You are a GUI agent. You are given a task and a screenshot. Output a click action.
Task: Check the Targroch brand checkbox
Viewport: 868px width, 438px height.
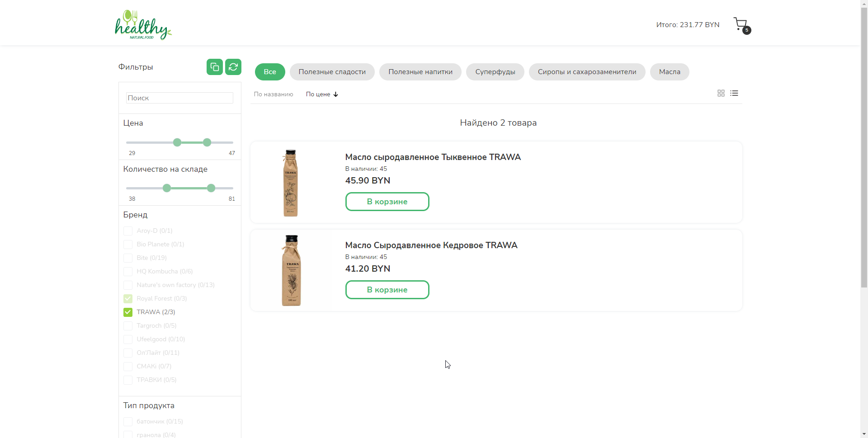(128, 326)
